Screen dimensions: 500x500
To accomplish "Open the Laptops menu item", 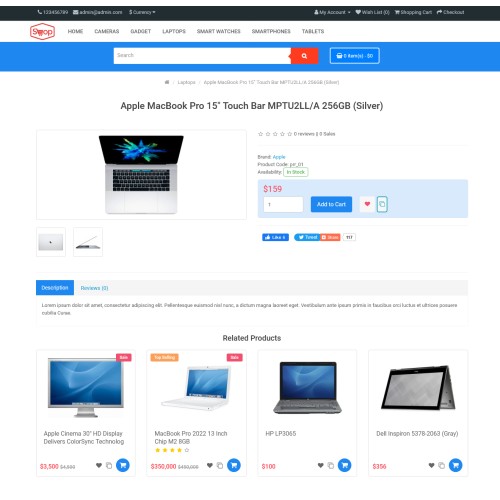I will [174, 31].
